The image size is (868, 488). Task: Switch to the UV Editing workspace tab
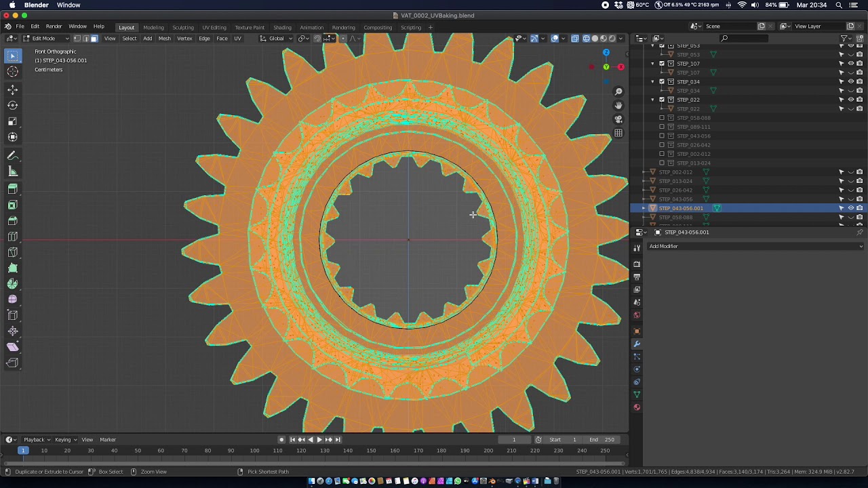click(214, 27)
